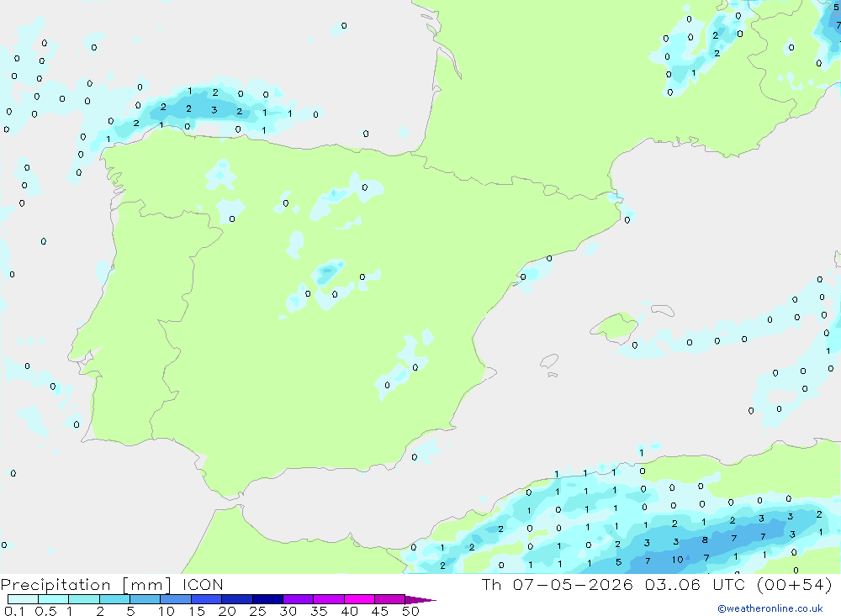841x616 pixels.
Task: Click the '10' precipitation value over North Africa
Action: pyautogui.click(x=677, y=560)
